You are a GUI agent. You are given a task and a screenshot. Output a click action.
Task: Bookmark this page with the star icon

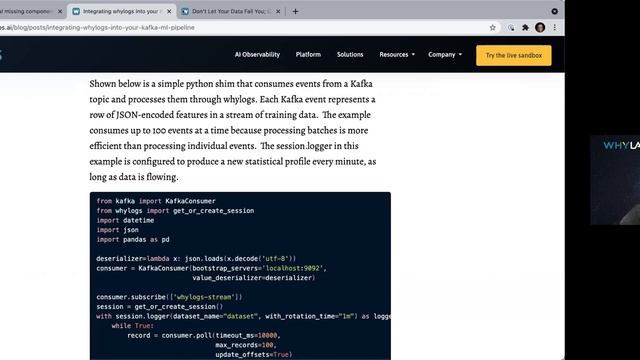[x=493, y=27]
